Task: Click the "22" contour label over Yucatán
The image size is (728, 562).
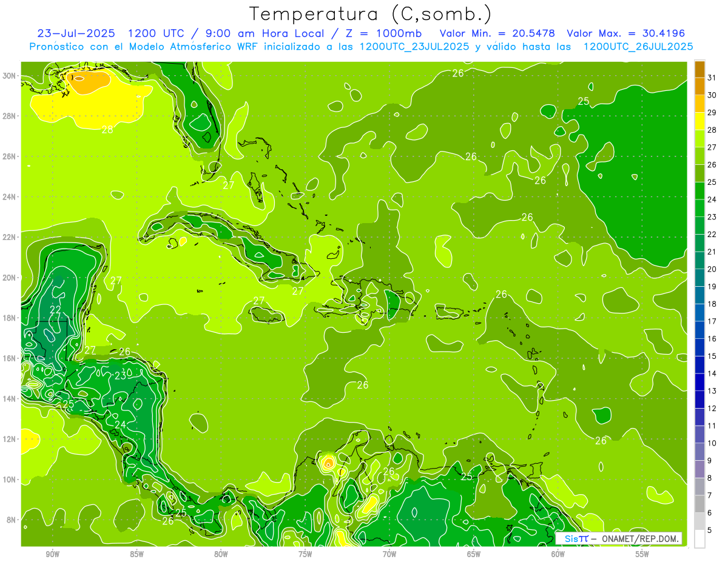Action: pyautogui.click(x=55, y=310)
